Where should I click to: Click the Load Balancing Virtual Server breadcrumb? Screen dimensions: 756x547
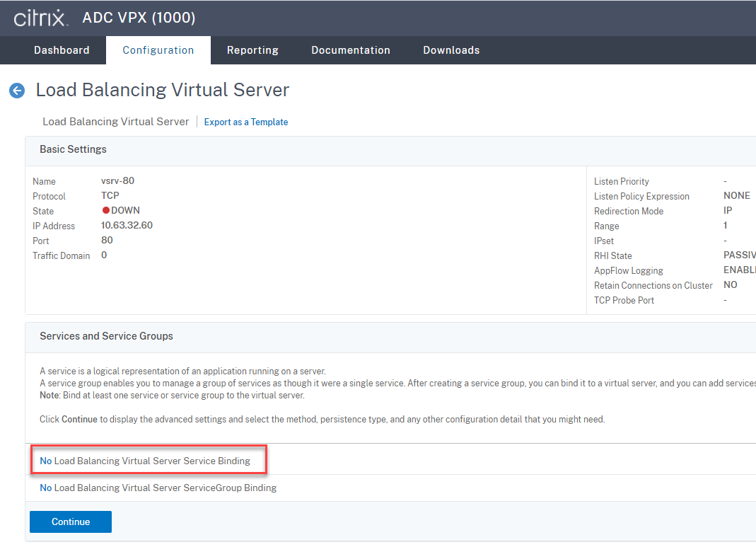[x=115, y=121]
